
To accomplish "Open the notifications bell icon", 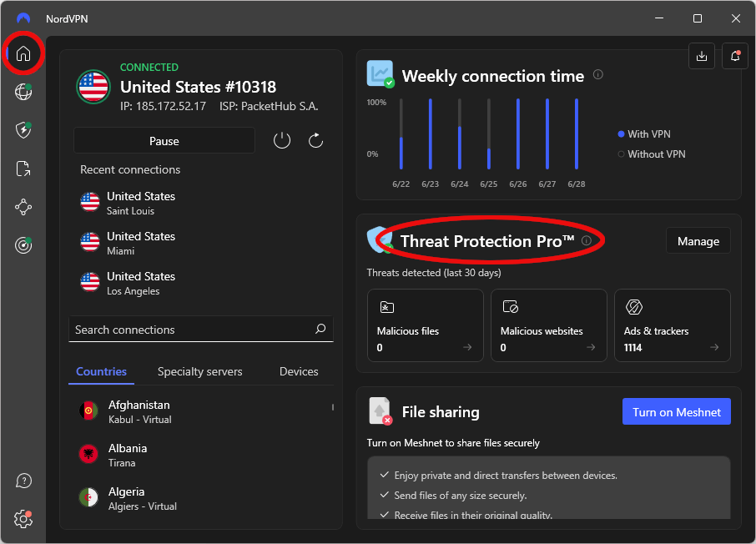I will [735, 56].
